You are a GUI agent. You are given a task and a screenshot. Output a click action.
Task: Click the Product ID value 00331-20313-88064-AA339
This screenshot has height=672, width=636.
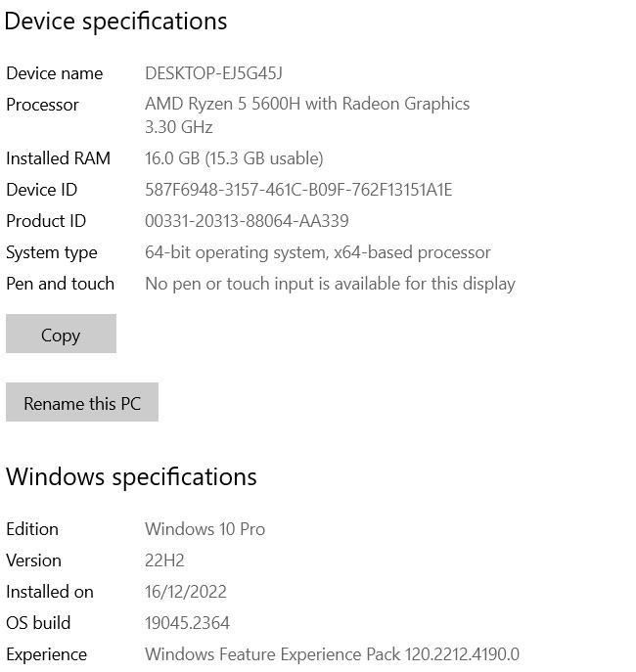coord(246,221)
